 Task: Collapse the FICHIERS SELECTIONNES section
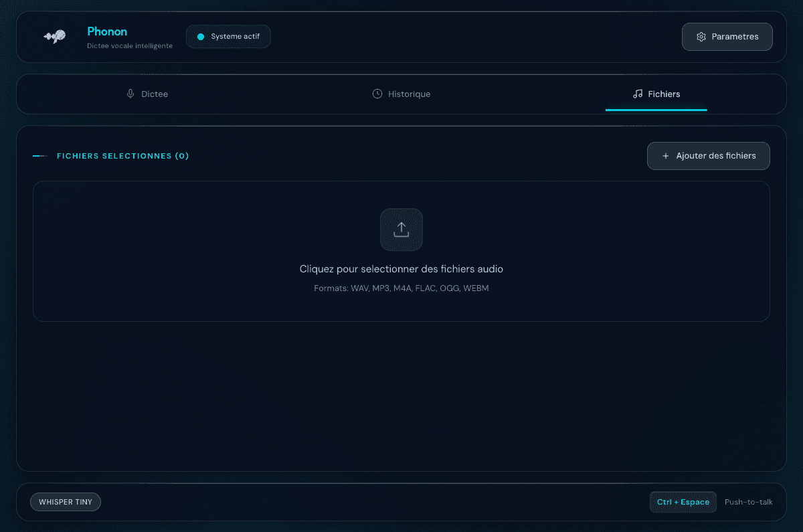(x=122, y=155)
